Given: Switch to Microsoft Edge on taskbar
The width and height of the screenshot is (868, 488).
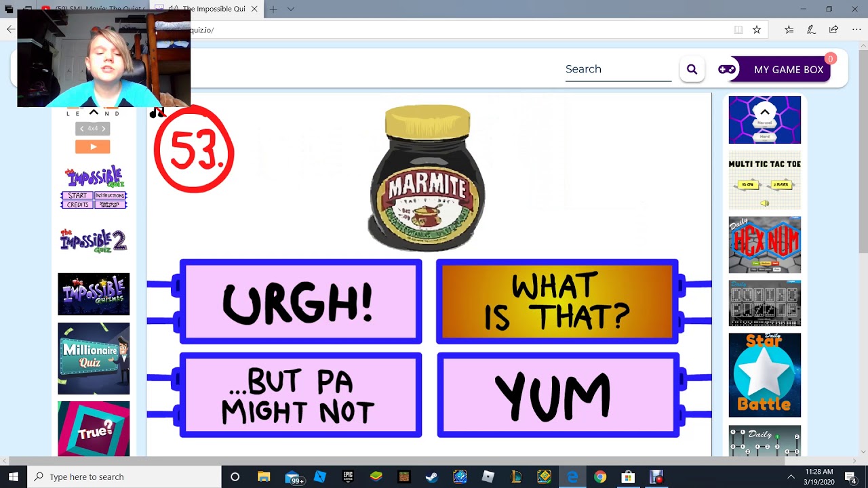Looking at the screenshot, I should pyautogui.click(x=572, y=476).
